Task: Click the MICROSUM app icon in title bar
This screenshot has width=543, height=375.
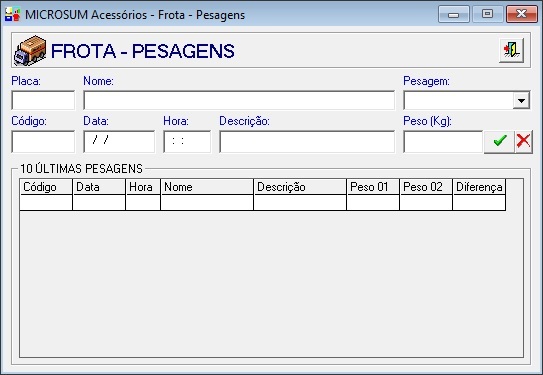Action: click(12, 15)
